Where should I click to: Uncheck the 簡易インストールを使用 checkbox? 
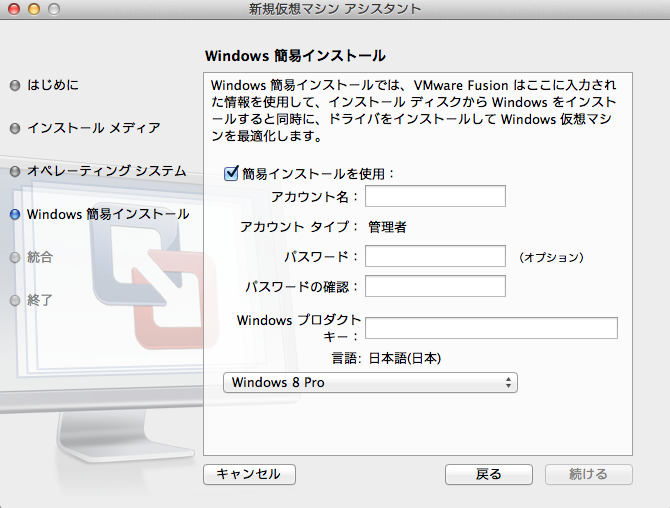pyautogui.click(x=232, y=174)
